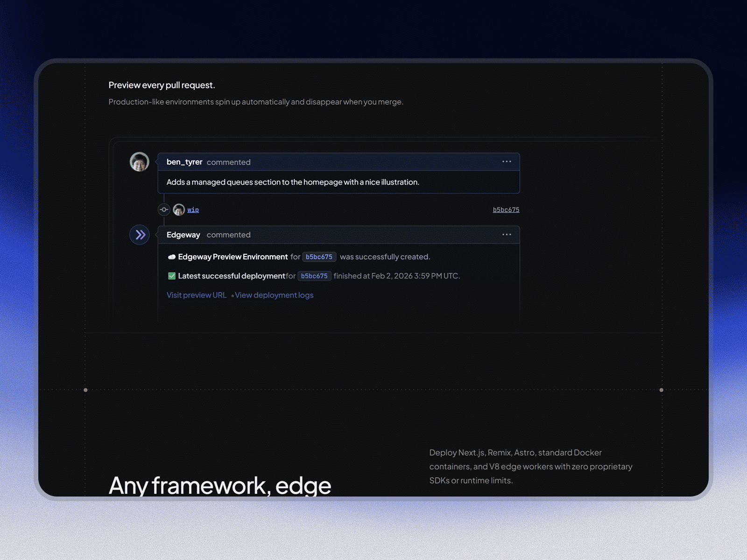Open the more options menu on ben_tyrer's comment
747x560 pixels.
[x=507, y=161]
